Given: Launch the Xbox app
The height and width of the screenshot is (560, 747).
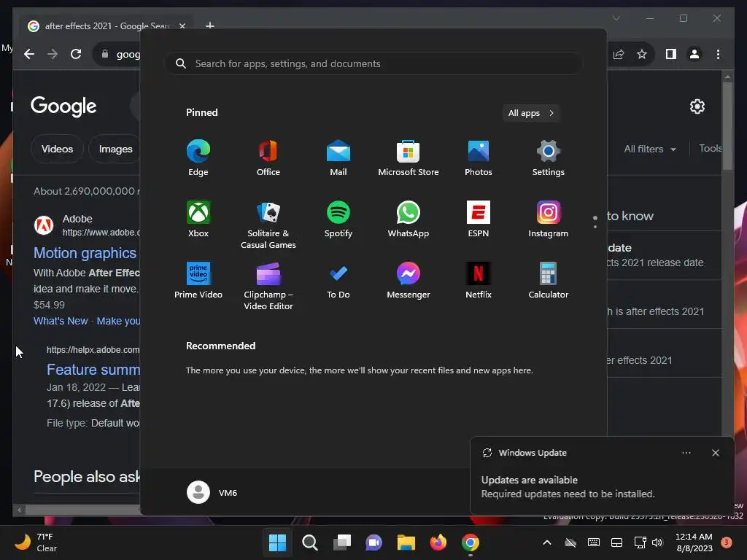Looking at the screenshot, I should click(x=198, y=219).
